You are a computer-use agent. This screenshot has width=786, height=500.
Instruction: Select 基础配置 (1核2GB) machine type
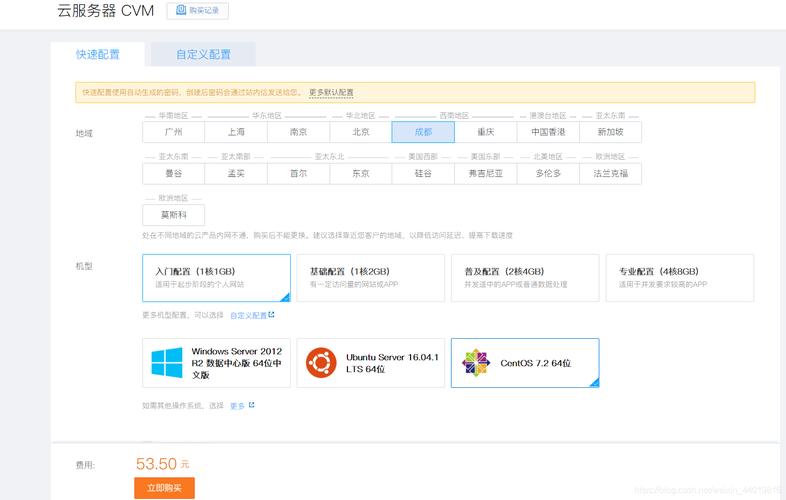[x=370, y=278]
